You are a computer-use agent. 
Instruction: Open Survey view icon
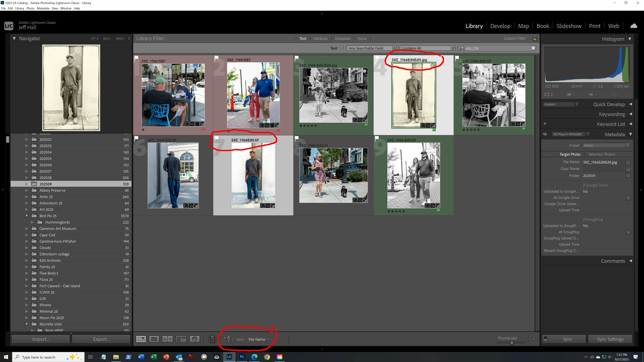pyautogui.click(x=181, y=339)
